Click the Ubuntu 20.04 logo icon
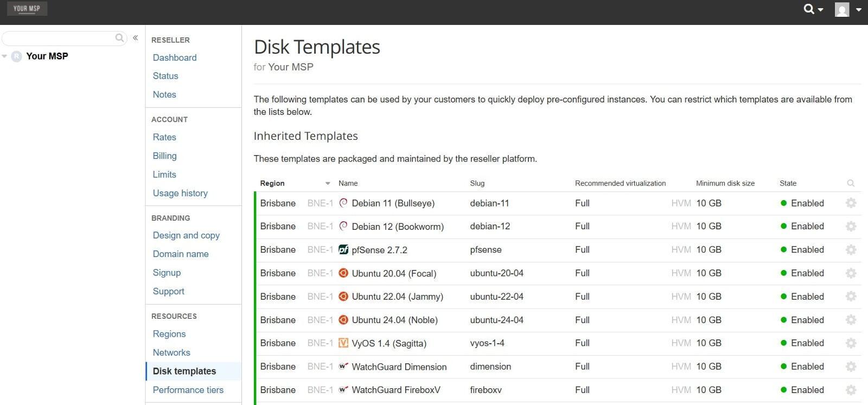 pyautogui.click(x=343, y=273)
